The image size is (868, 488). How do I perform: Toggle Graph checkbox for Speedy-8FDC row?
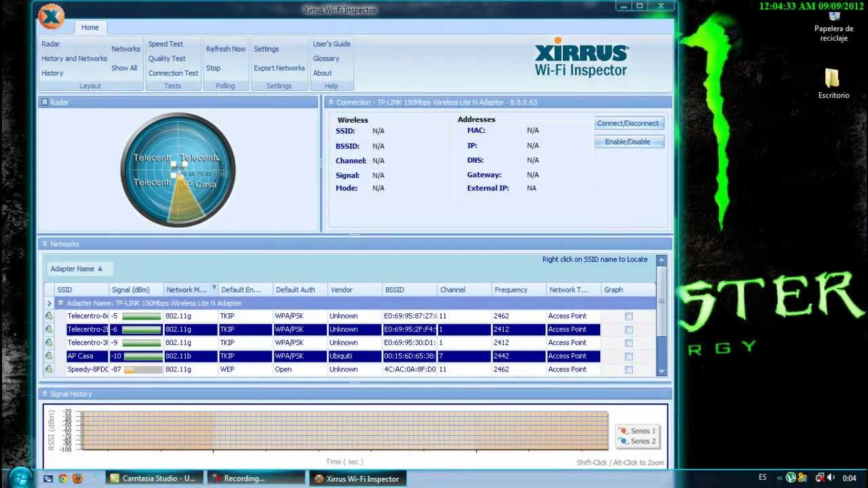coord(629,370)
